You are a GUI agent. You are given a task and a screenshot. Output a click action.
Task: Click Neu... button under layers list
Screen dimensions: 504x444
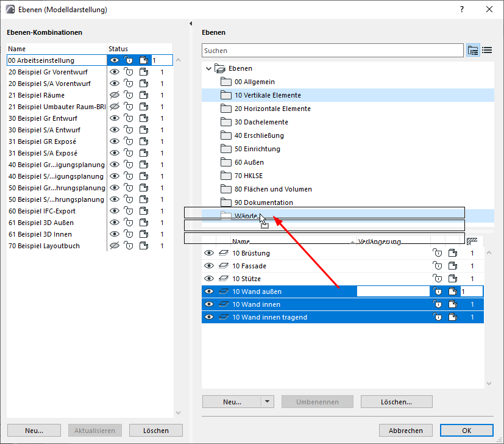(x=232, y=401)
